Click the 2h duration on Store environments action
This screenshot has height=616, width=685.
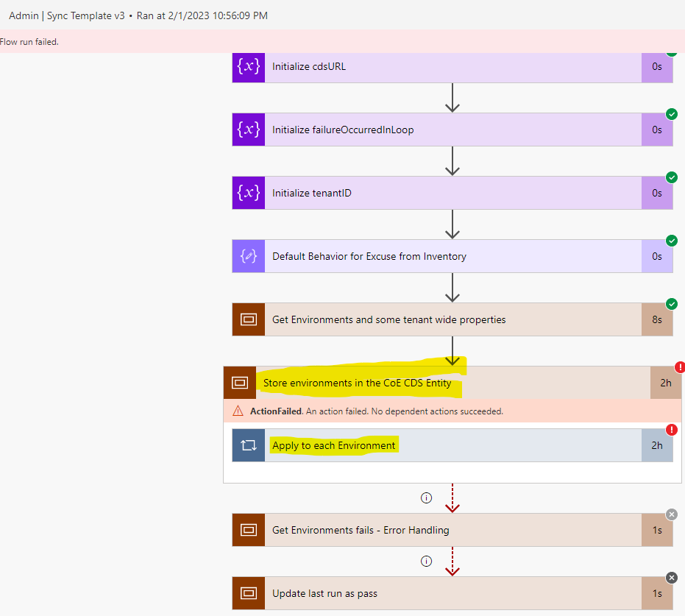pyautogui.click(x=666, y=383)
